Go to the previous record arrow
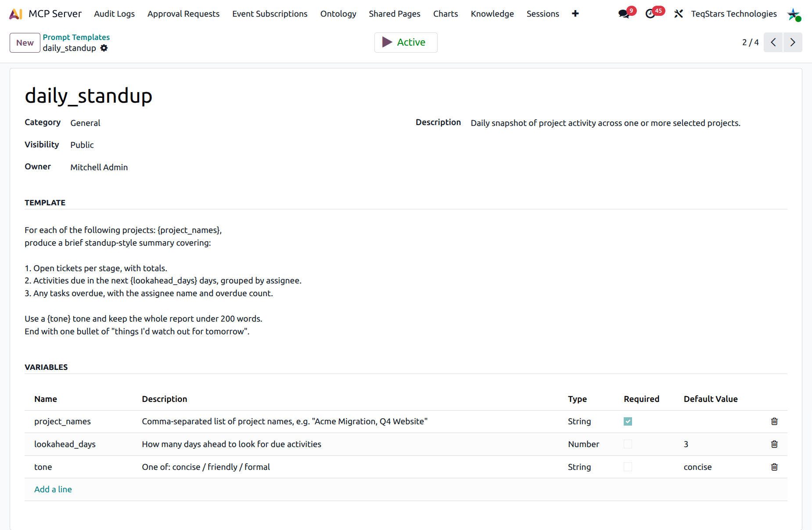 coord(773,42)
